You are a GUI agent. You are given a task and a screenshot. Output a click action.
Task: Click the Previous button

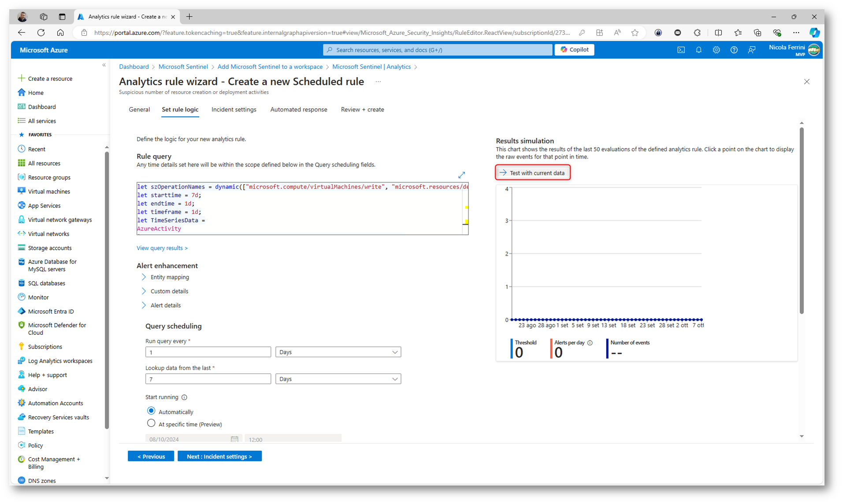click(151, 456)
